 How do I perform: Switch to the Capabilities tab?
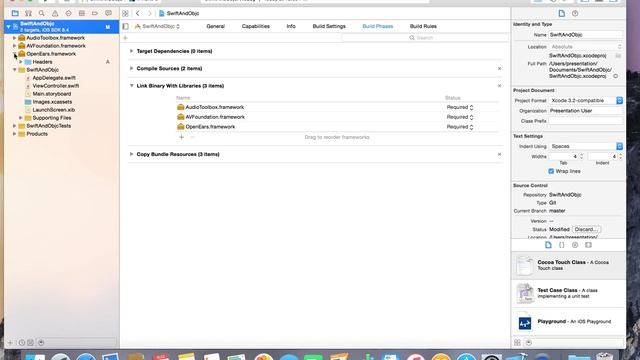[256, 26]
